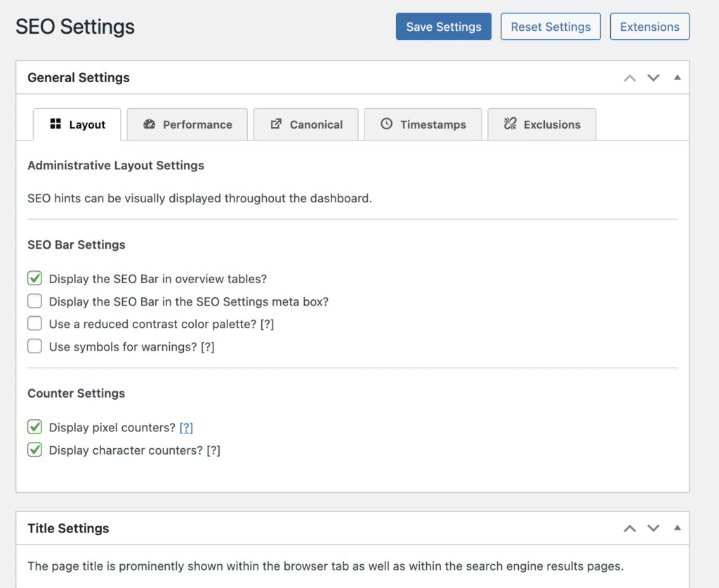Click 'The page title is prominently shown' text

pos(326,566)
